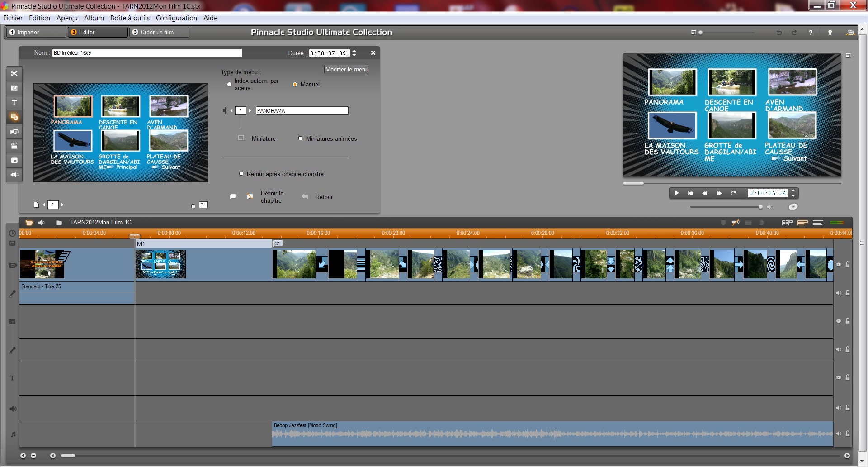Mute the music track with Bebop Jazzfest
Screen dimensions: 868x467
(x=839, y=434)
